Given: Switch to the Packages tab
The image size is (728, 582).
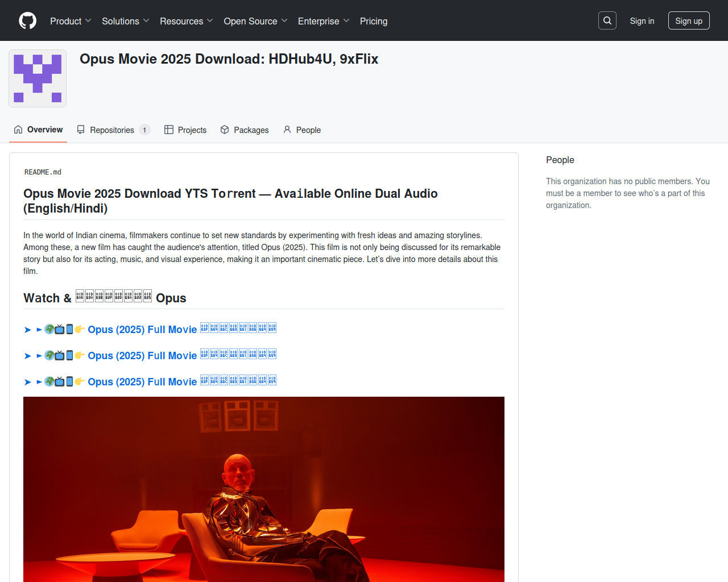Looking at the screenshot, I should pos(245,130).
